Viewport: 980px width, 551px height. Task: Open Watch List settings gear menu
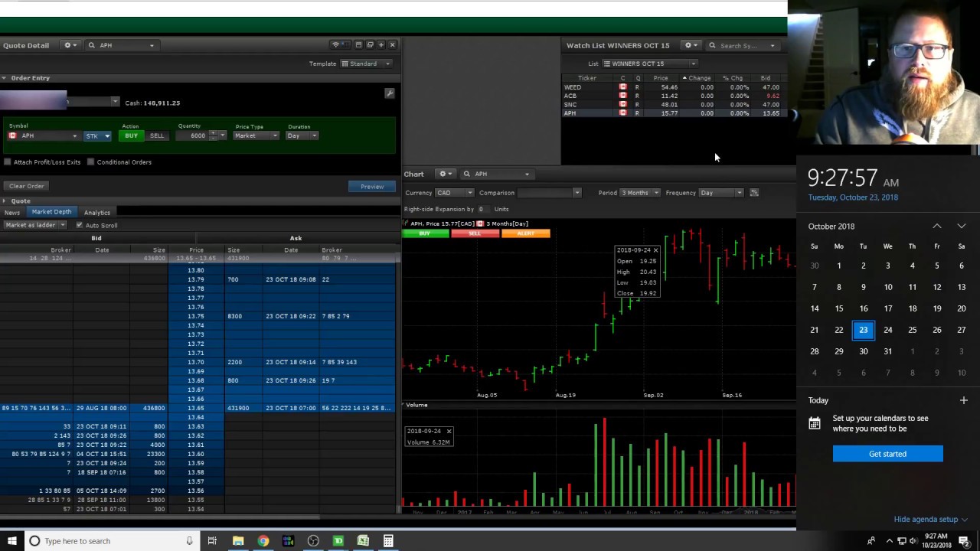(691, 45)
